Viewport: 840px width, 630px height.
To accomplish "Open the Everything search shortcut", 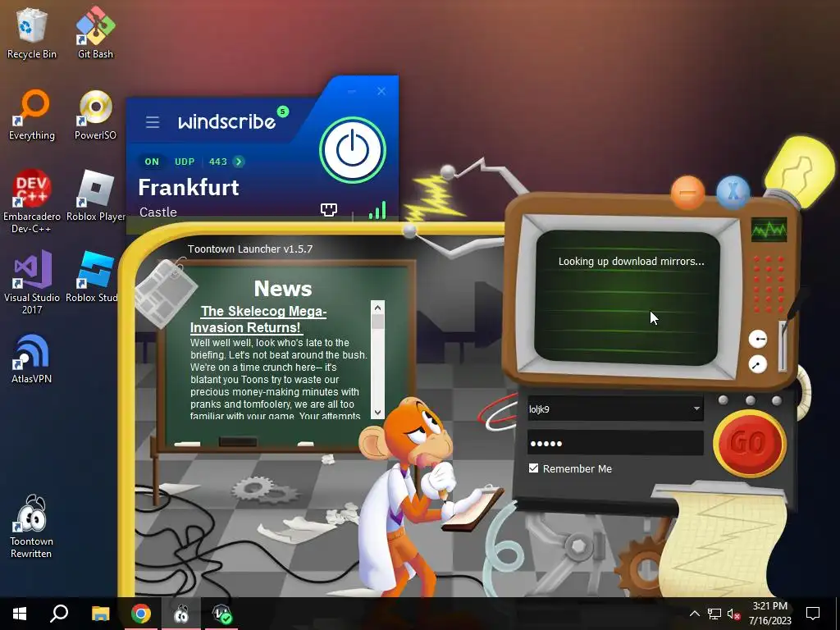I will 32,115.
